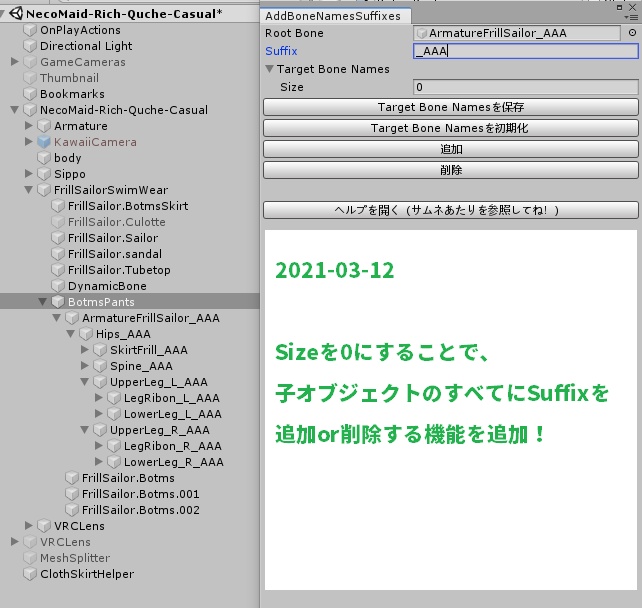Expand the Armature object
Image resolution: width=642 pixels, height=608 pixels.
click(x=29, y=126)
